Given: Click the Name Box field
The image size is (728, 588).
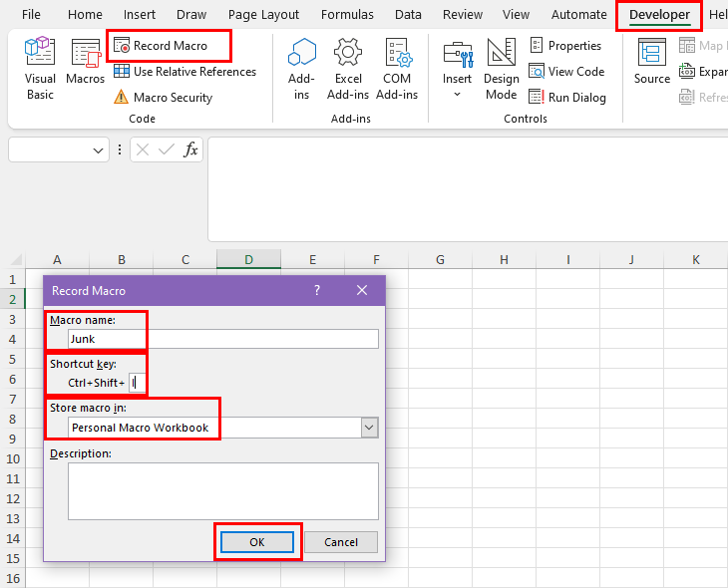Looking at the screenshot, I should [50, 149].
